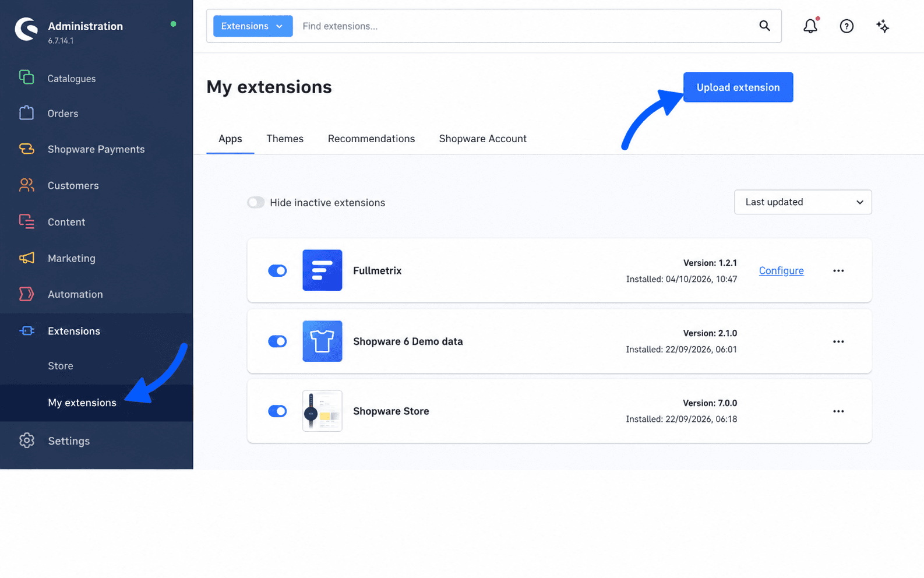Click Installed: 22/09/2026, 06:01 text
Viewport: 924px width, 578px height.
click(682, 350)
